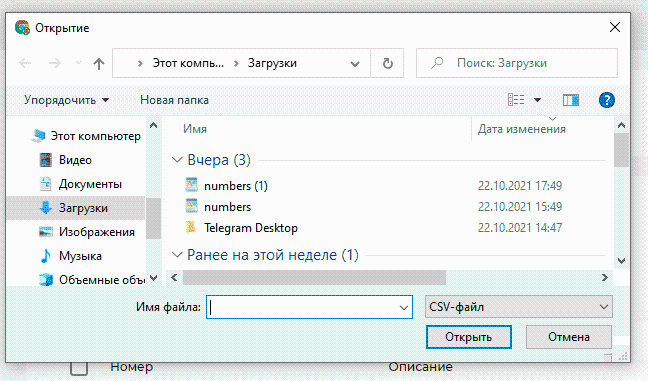The height and width of the screenshot is (381, 648).
Task: Sort by Имя column header
Action: point(195,129)
